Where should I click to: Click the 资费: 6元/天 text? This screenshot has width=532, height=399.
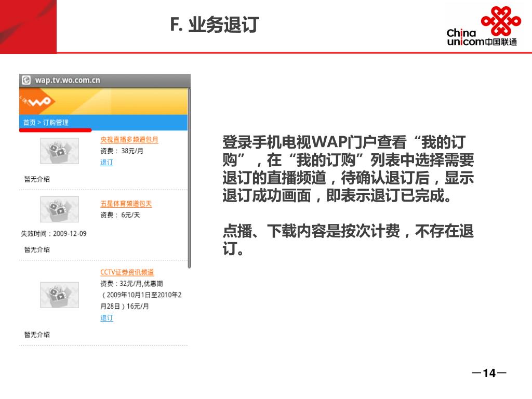tap(120, 215)
